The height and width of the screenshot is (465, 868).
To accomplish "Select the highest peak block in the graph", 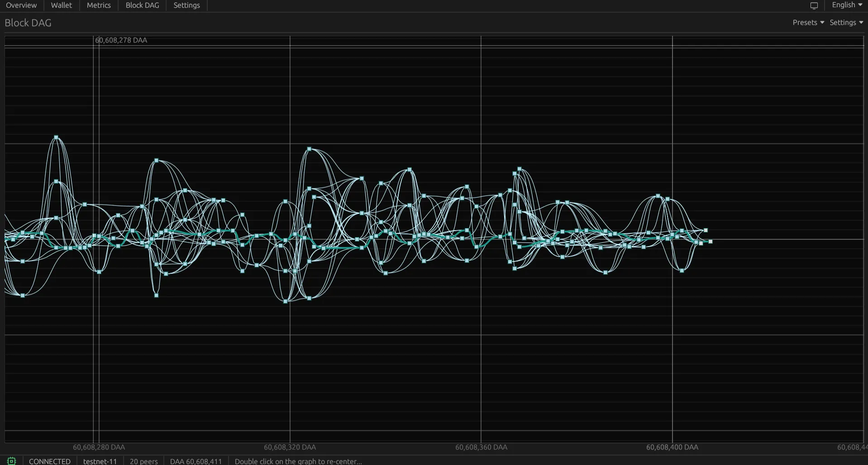I will (x=56, y=137).
